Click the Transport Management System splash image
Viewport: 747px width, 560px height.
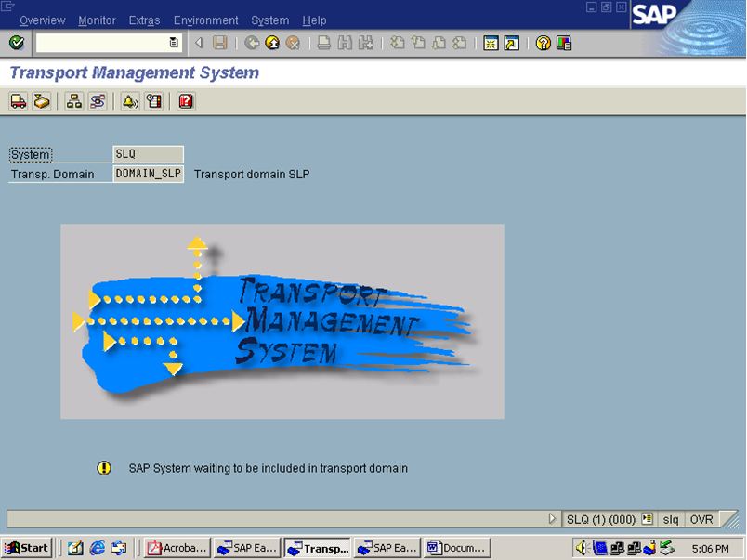tap(282, 321)
